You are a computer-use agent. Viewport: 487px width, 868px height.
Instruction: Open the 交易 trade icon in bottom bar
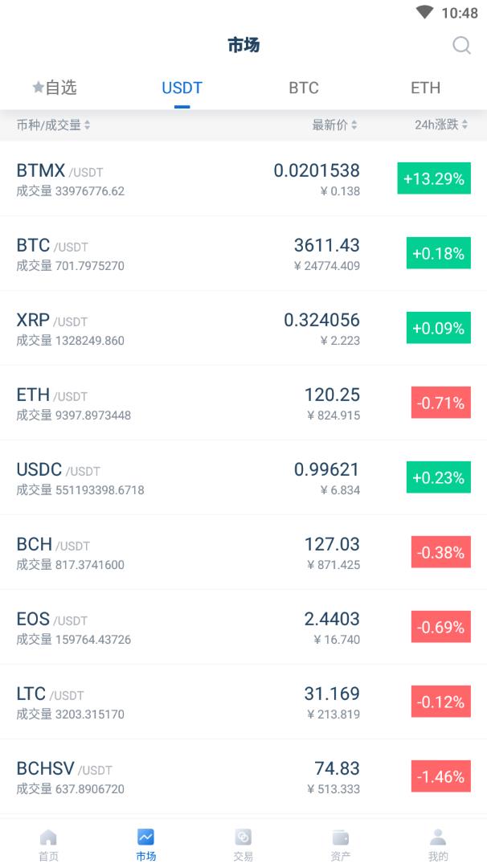pos(243,837)
